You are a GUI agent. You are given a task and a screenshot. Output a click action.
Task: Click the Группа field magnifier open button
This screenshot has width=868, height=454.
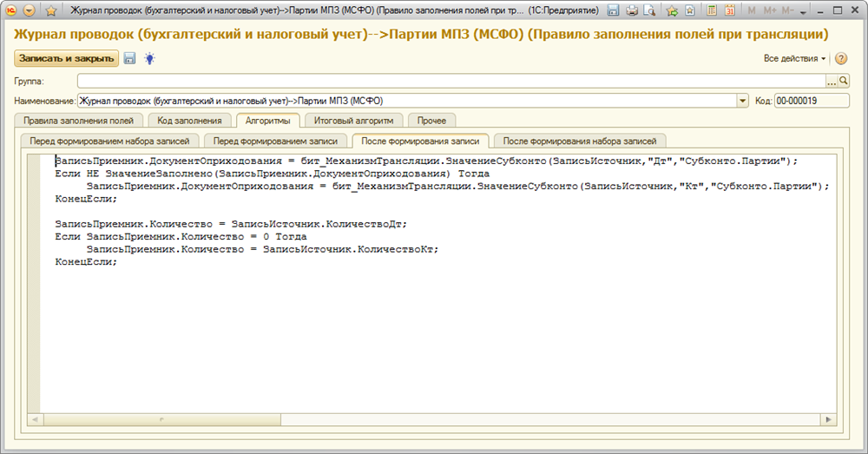843,81
